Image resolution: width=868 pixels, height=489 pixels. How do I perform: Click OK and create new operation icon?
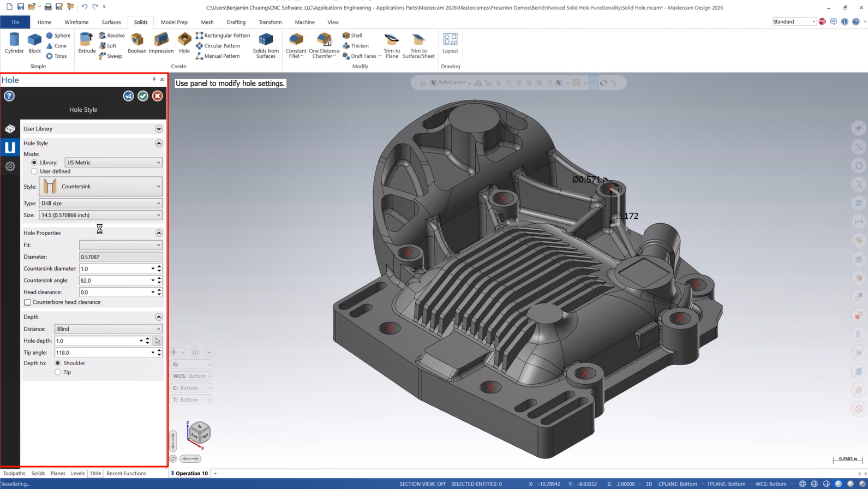(128, 96)
